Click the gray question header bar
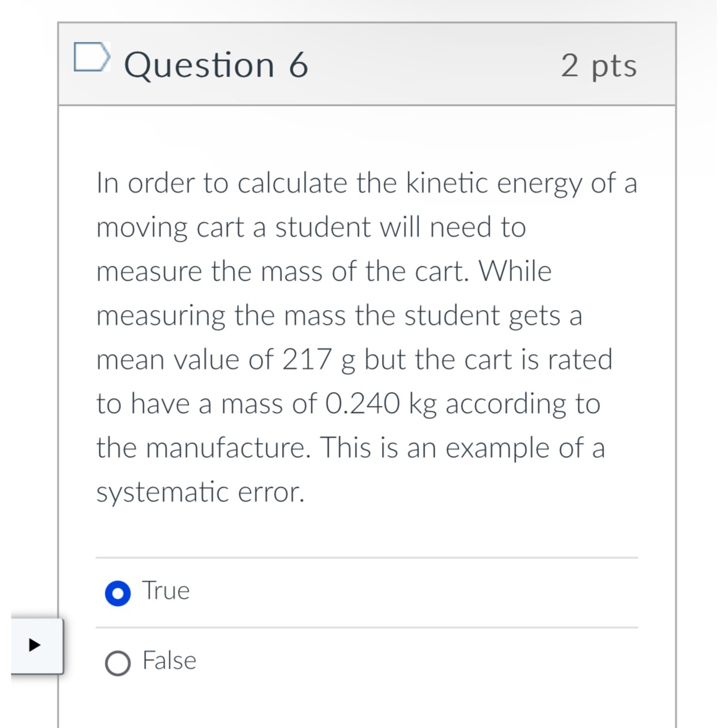 (x=431, y=65)
